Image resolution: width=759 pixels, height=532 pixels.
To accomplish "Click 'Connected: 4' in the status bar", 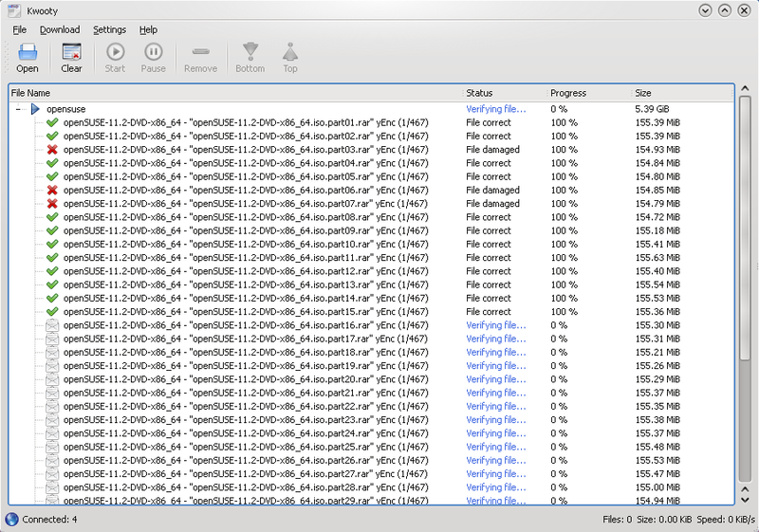I will point(49,520).
